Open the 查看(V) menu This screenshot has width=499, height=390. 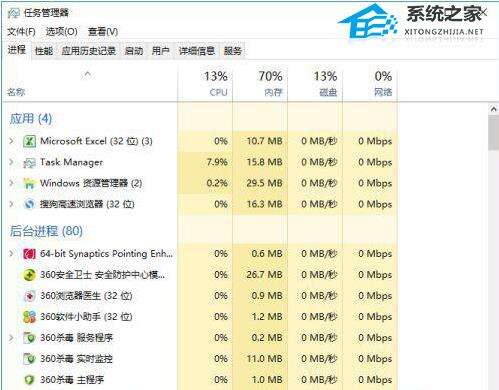click(x=103, y=32)
